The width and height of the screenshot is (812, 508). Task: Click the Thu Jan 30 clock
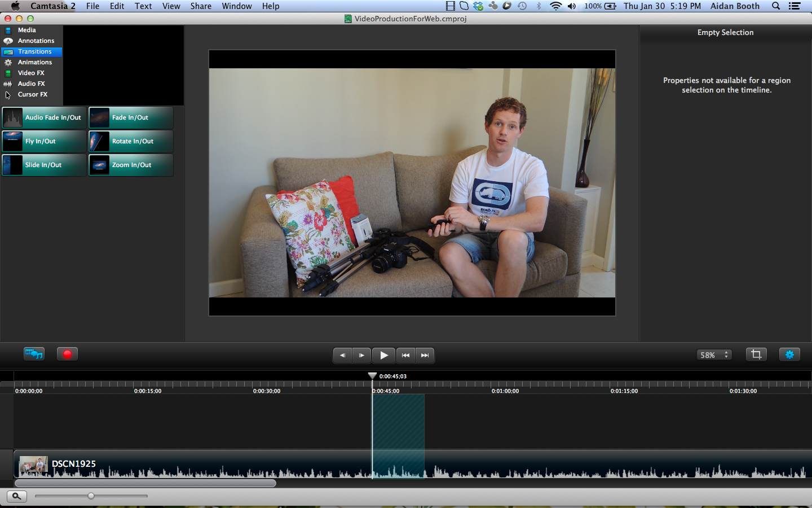[x=662, y=6]
